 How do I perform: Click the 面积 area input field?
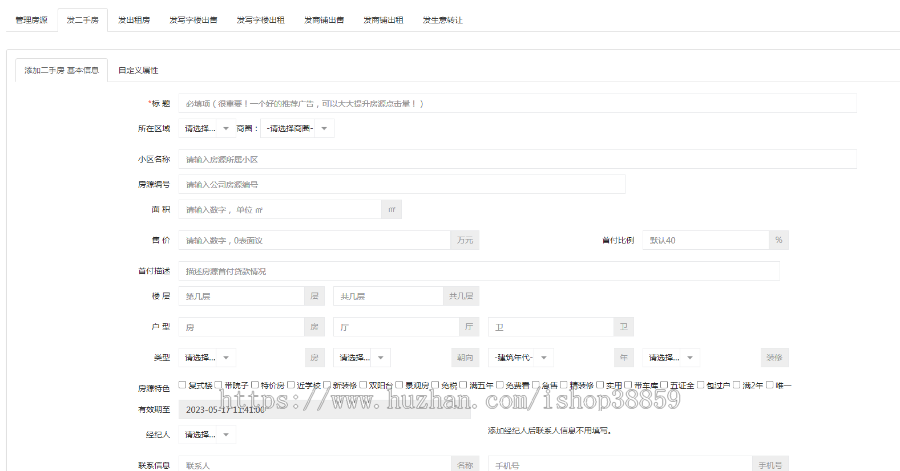point(280,209)
